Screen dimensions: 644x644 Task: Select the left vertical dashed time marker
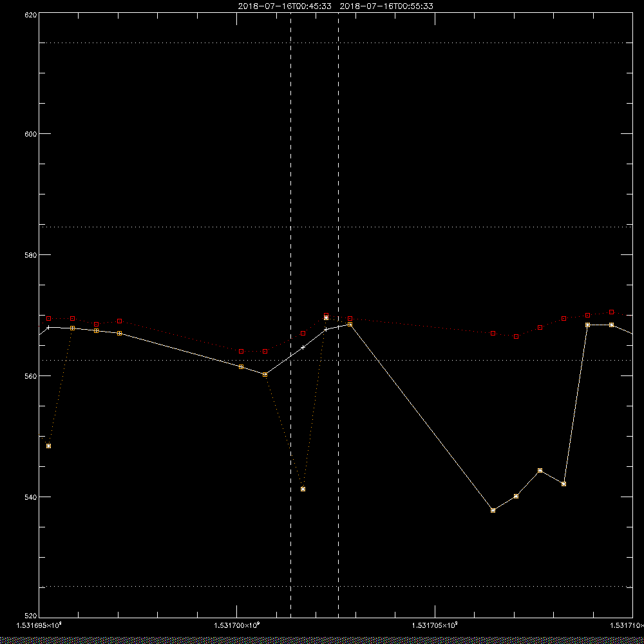[291, 315]
